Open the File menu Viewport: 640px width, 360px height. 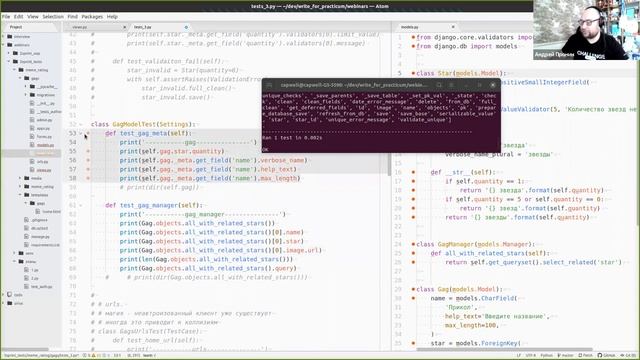[x=6, y=17]
